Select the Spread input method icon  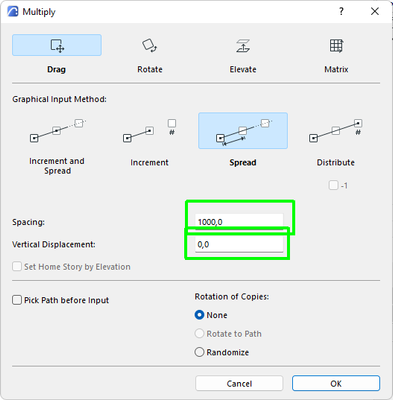tap(243, 131)
